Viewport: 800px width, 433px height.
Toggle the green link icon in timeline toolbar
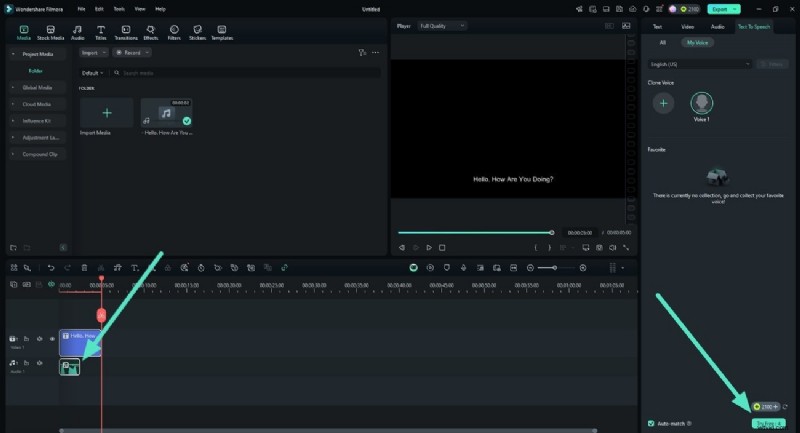(284, 268)
